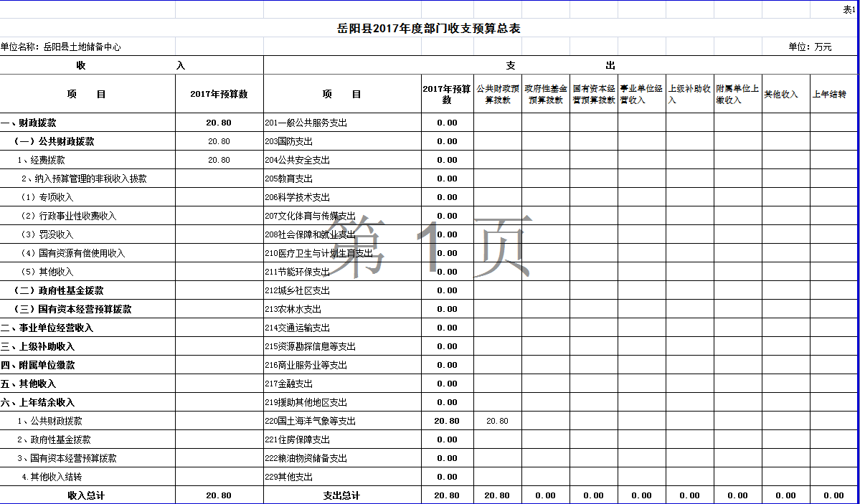The width and height of the screenshot is (860, 504).
Task: Select the 229其他支出 cell
Action: pyautogui.click(x=289, y=477)
